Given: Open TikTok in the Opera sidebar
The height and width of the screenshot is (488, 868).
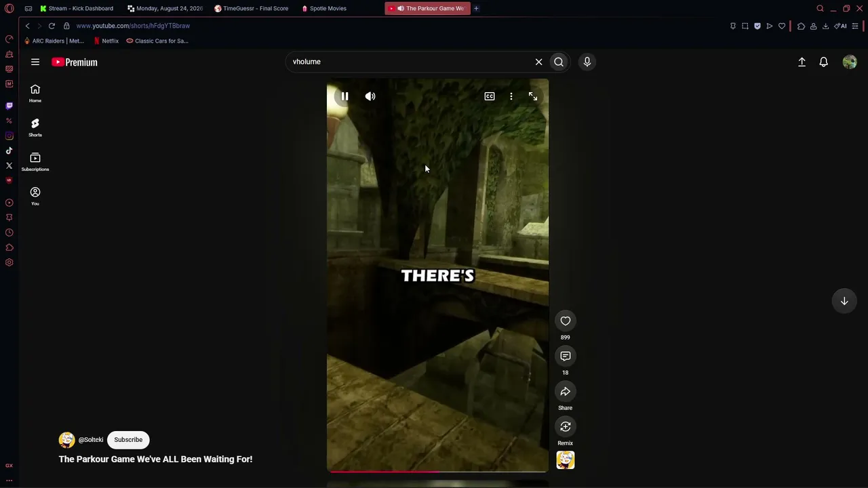Looking at the screenshot, I should pos(9,150).
